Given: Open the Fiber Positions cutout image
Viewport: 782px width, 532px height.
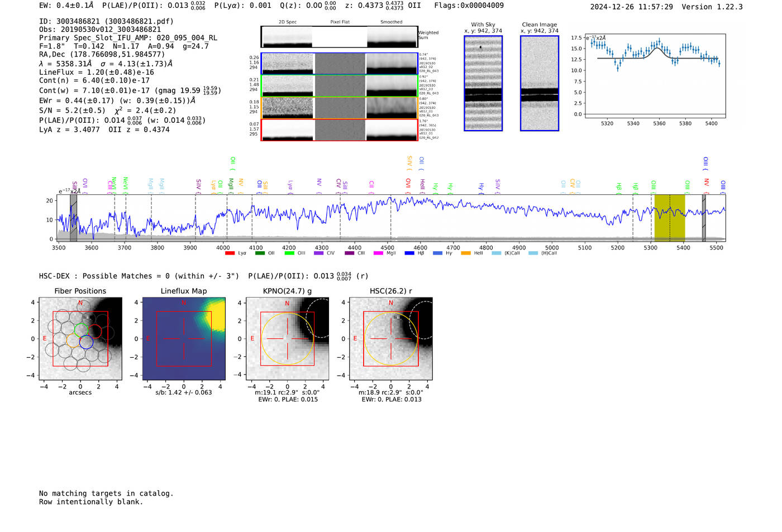Looking at the screenshot, I should (80, 339).
